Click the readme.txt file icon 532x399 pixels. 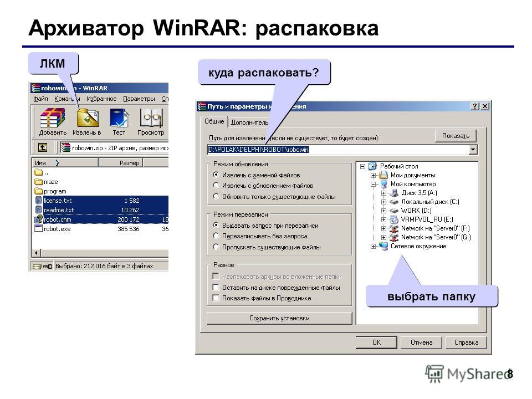[x=38, y=210]
